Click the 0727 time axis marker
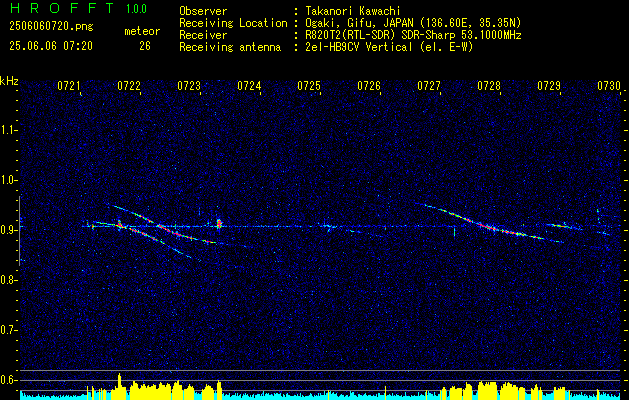629x400 pixels. [x=429, y=86]
